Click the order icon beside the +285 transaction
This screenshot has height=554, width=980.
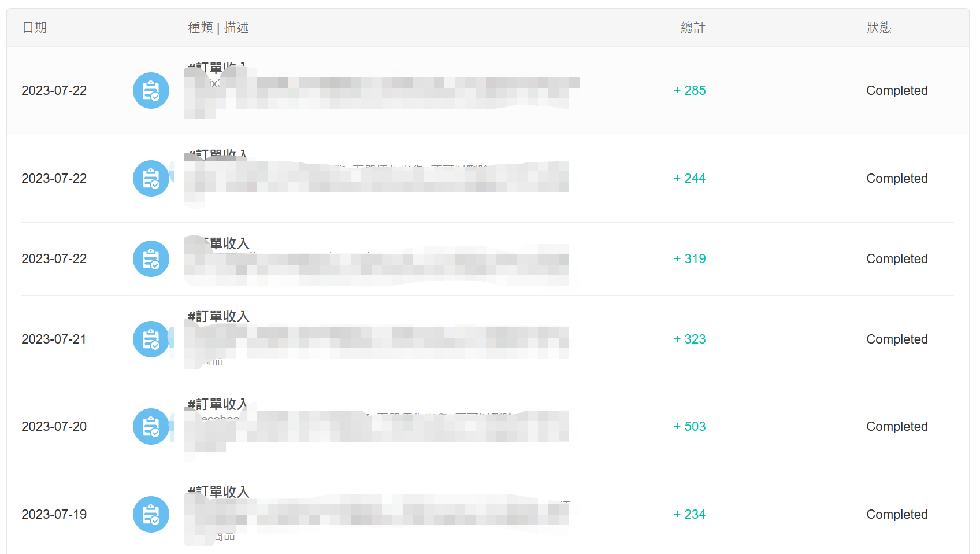[x=151, y=91]
